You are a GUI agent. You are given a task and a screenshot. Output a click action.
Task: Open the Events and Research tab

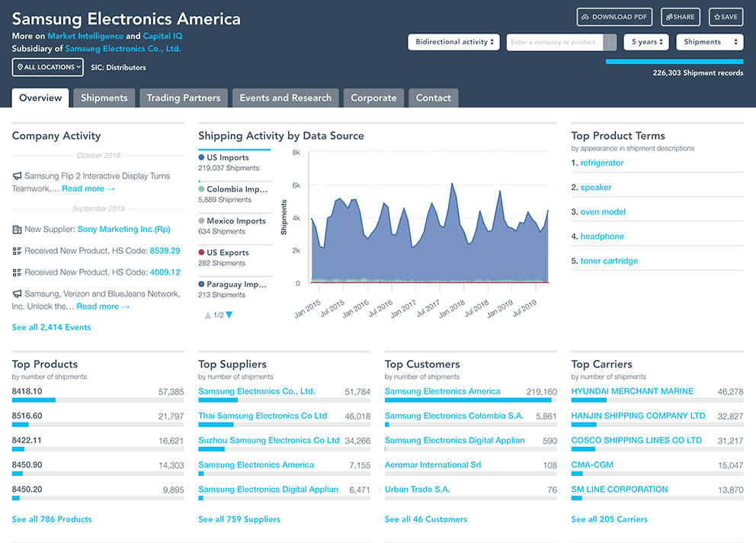[286, 98]
